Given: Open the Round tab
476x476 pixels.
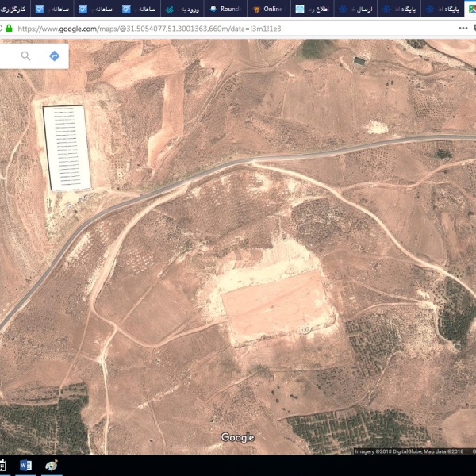Looking at the screenshot, I should pyautogui.click(x=225, y=9).
